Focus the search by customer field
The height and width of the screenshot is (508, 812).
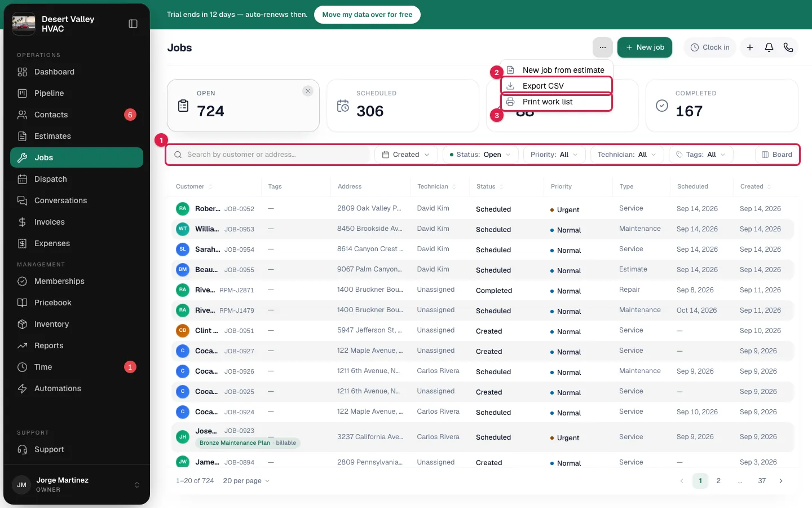click(270, 155)
